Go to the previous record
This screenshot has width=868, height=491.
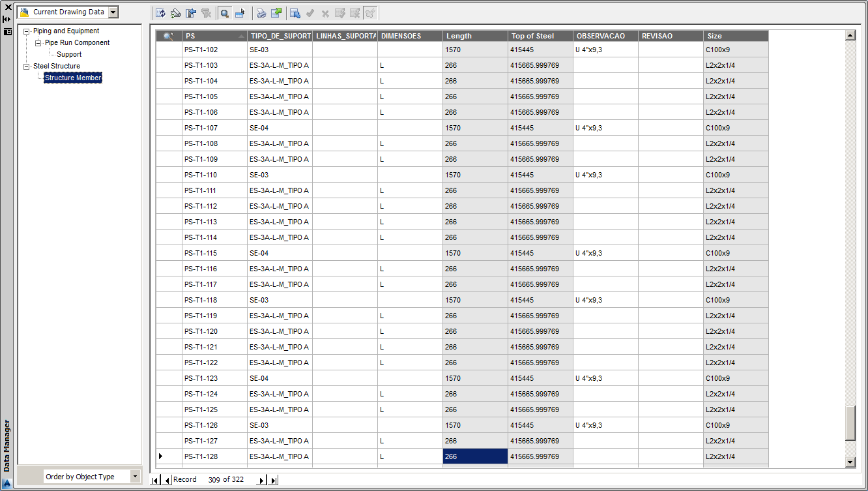click(167, 480)
